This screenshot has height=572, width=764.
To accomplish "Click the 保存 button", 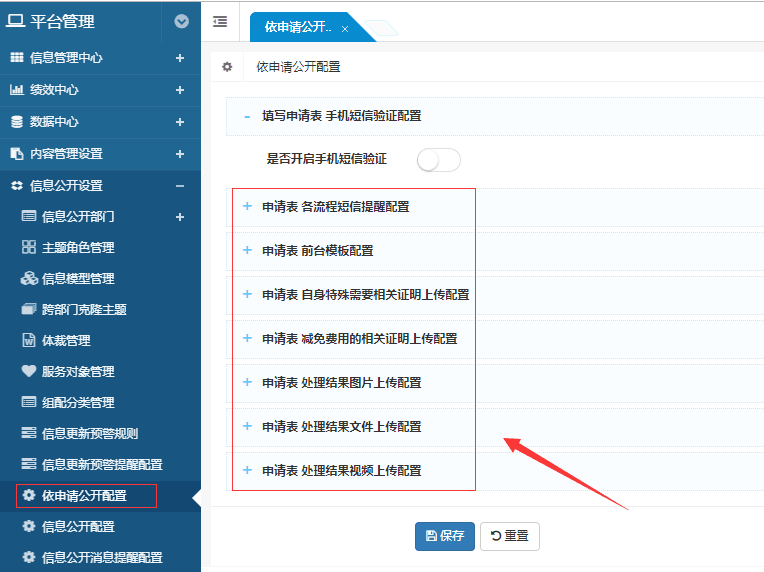I will (445, 536).
